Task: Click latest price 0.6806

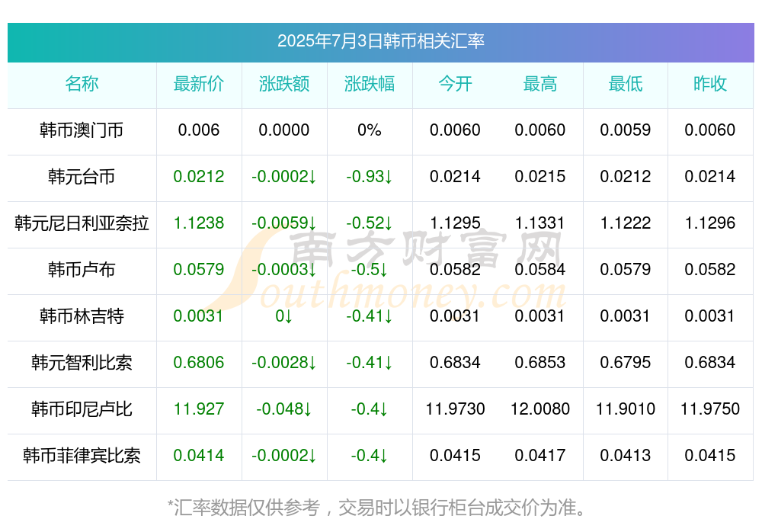Action: coord(199,363)
